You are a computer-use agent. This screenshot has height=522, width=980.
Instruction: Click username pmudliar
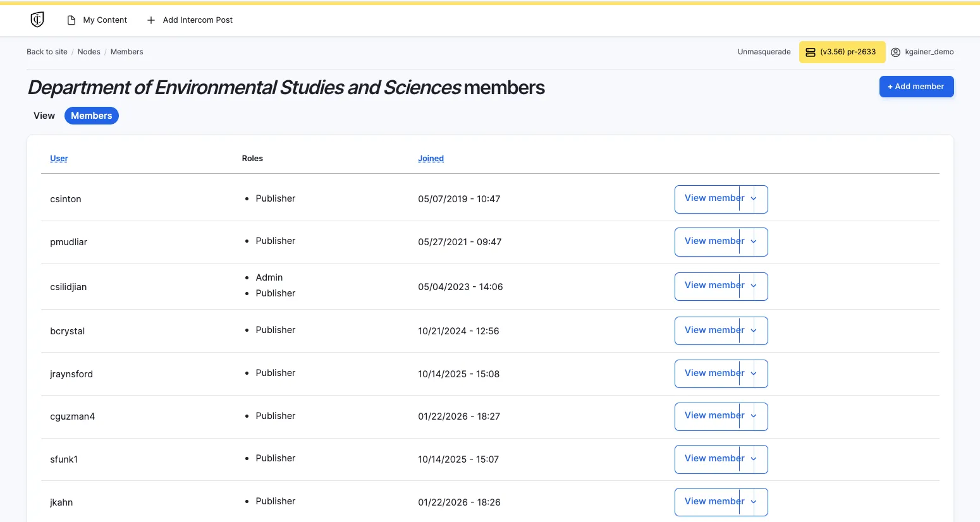(x=69, y=242)
